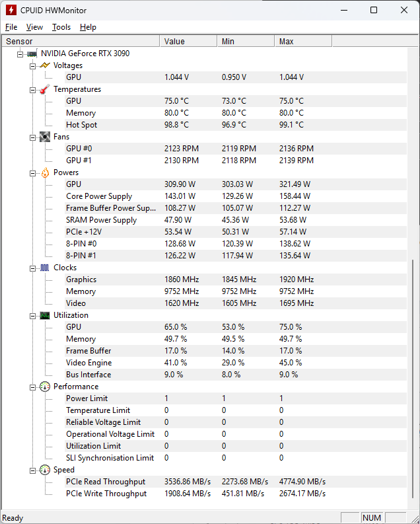The image size is (420, 524).
Task: Click the Fans category icon
Action: pyautogui.click(x=45, y=137)
